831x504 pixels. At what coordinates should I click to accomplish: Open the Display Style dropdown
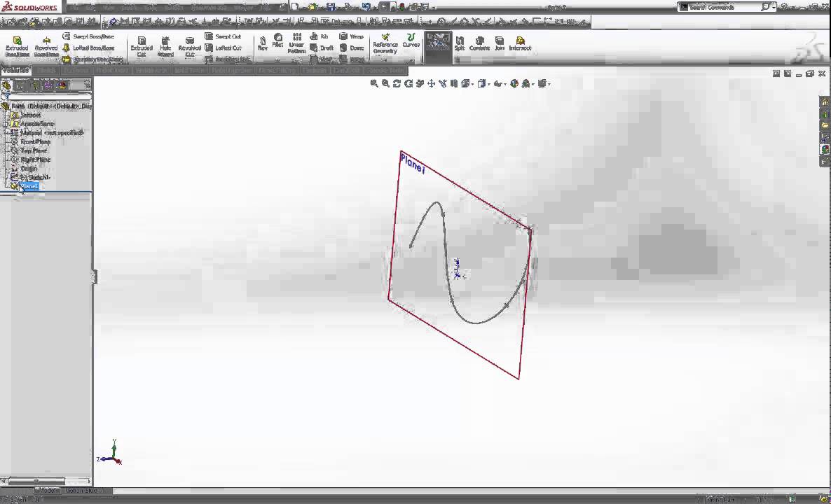coord(481,83)
